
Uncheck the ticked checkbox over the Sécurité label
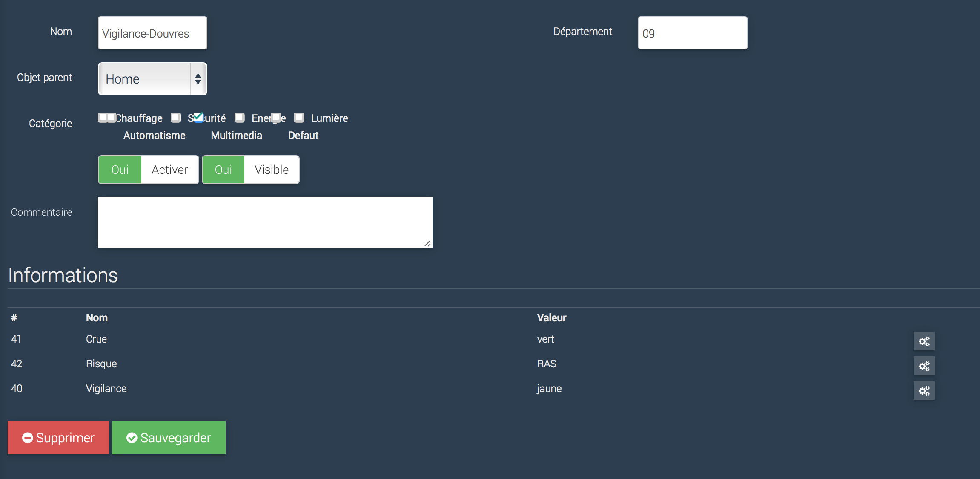198,117
